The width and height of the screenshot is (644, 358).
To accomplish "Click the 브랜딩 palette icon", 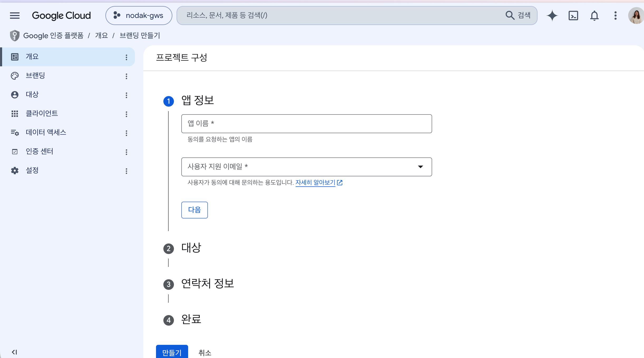I will [15, 76].
